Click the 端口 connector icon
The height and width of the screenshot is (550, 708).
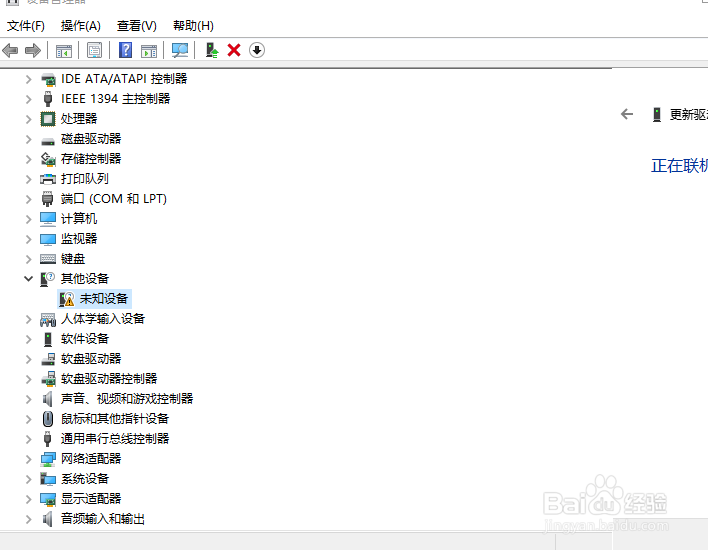coord(48,199)
